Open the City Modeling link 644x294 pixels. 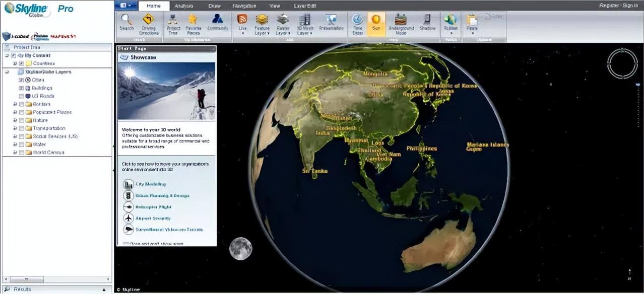tap(151, 184)
